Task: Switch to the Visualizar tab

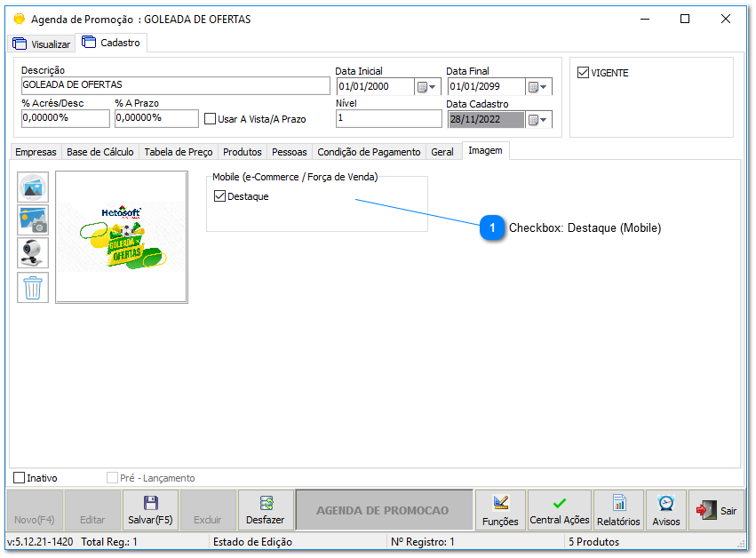Action: pyautogui.click(x=42, y=44)
